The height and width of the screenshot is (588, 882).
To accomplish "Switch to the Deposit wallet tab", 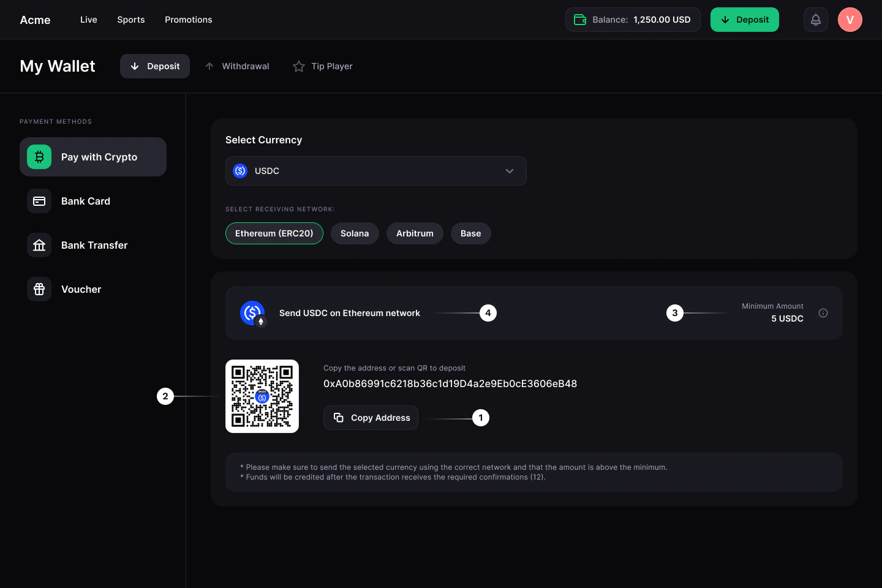I will pos(155,66).
